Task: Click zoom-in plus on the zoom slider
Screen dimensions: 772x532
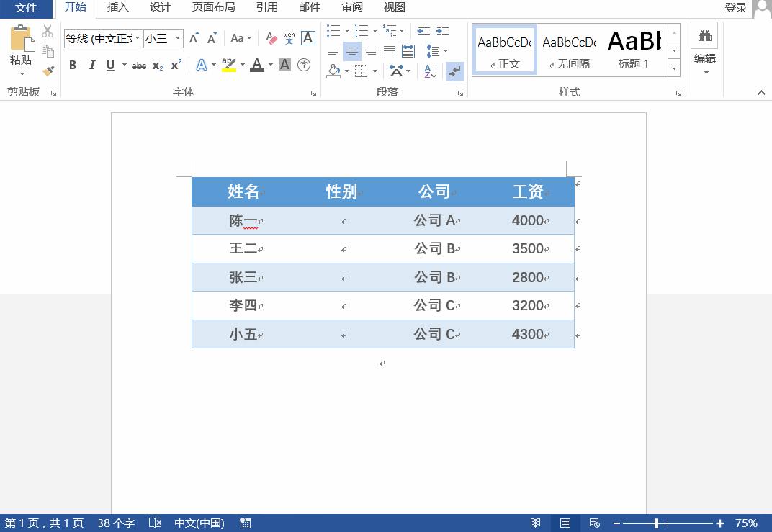Action: (x=719, y=523)
